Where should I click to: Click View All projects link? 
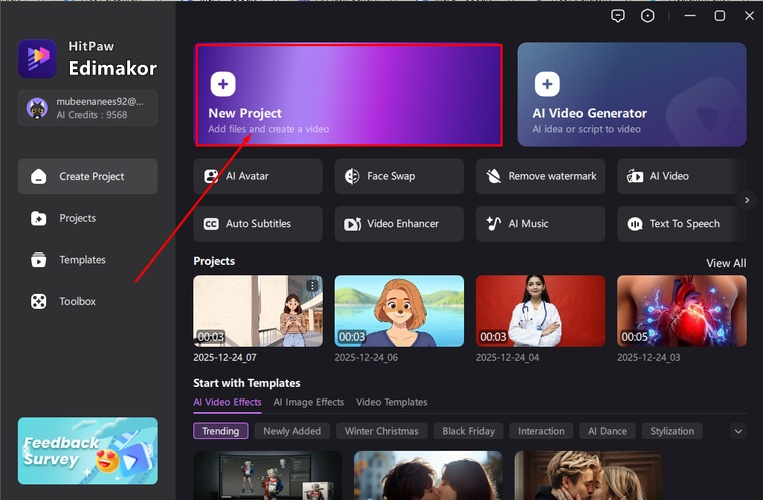[x=725, y=263]
